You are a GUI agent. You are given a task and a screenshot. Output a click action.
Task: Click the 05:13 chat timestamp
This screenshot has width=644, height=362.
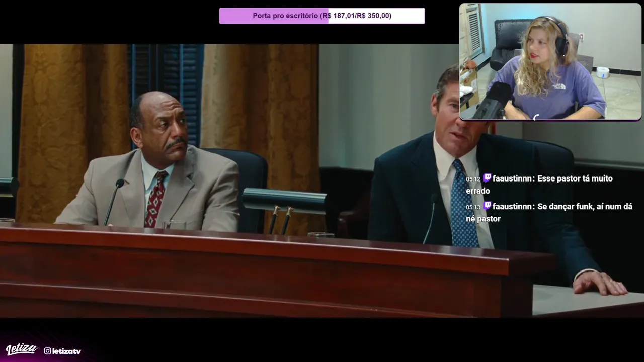473,207
